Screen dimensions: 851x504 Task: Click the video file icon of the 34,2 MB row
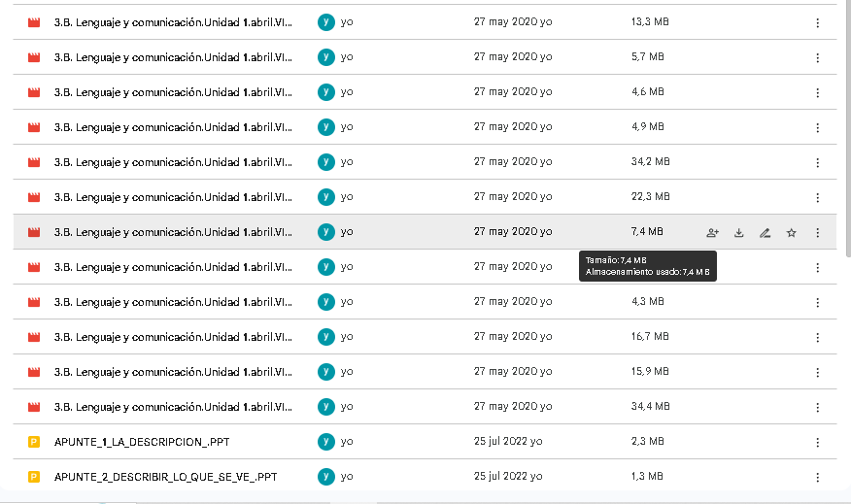point(34,162)
